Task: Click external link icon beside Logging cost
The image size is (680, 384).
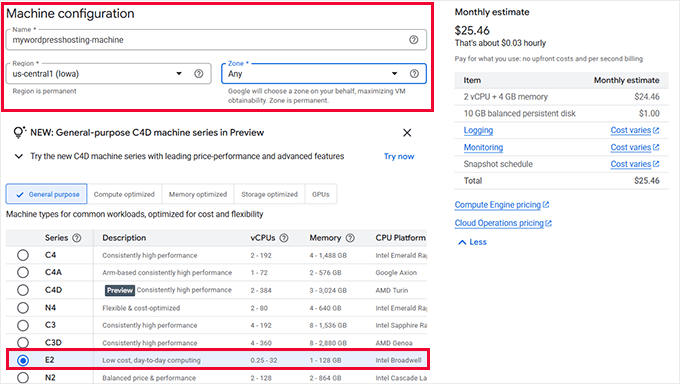Action: pos(656,130)
